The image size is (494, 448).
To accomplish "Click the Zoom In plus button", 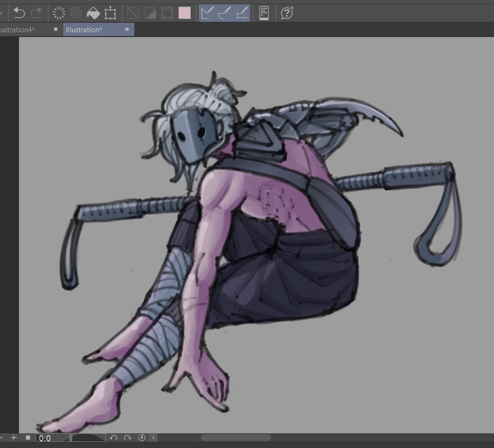I will coord(14,438).
